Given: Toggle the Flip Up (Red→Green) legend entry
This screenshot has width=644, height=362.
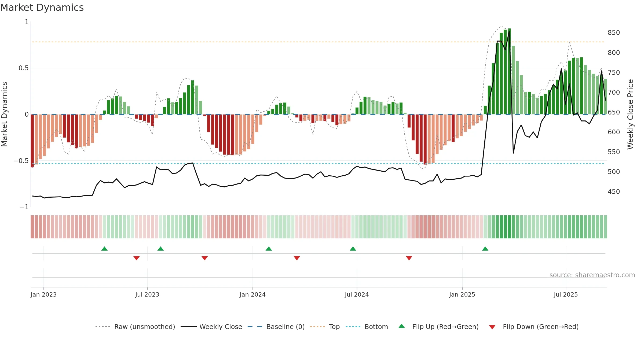Looking at the screenshot, I should tap(438, 327).
